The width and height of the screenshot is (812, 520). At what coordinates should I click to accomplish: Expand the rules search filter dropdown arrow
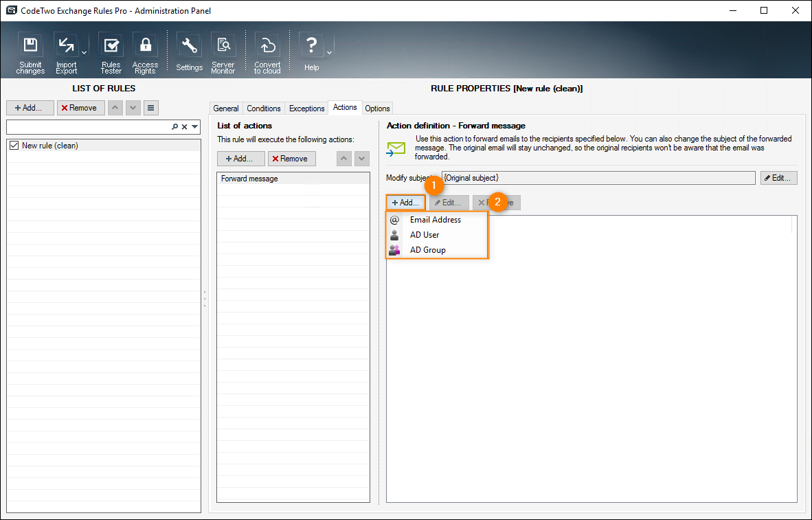[x=194, y=127]
